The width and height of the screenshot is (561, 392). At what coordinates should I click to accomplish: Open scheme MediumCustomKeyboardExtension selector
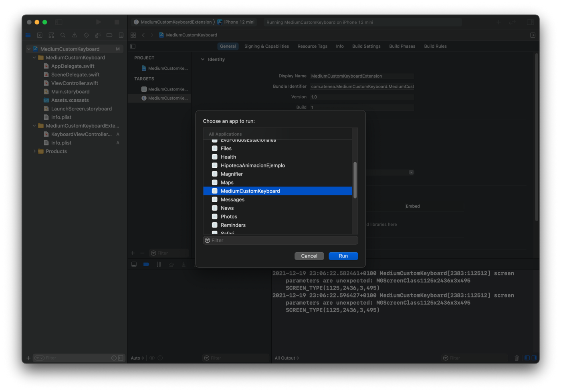[x=173, y=22]
